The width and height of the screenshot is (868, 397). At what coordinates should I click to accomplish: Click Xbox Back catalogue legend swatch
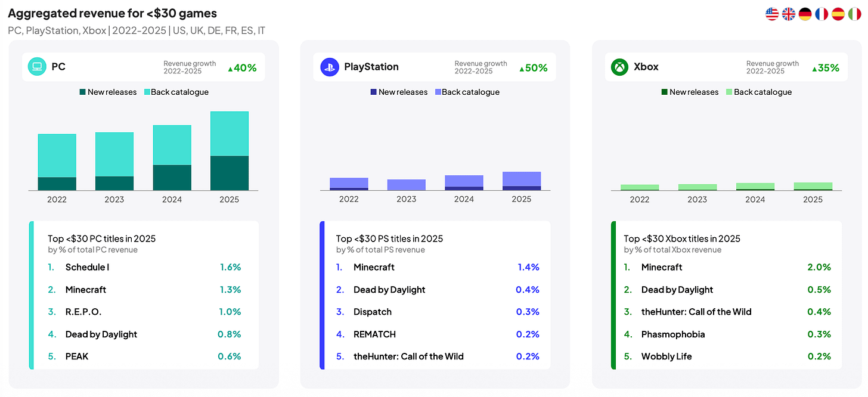tap(728, 92)
